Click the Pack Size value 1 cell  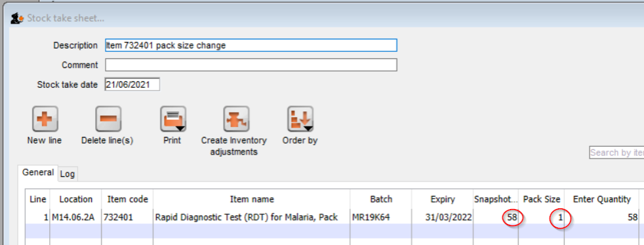click(x=541, y=217)
